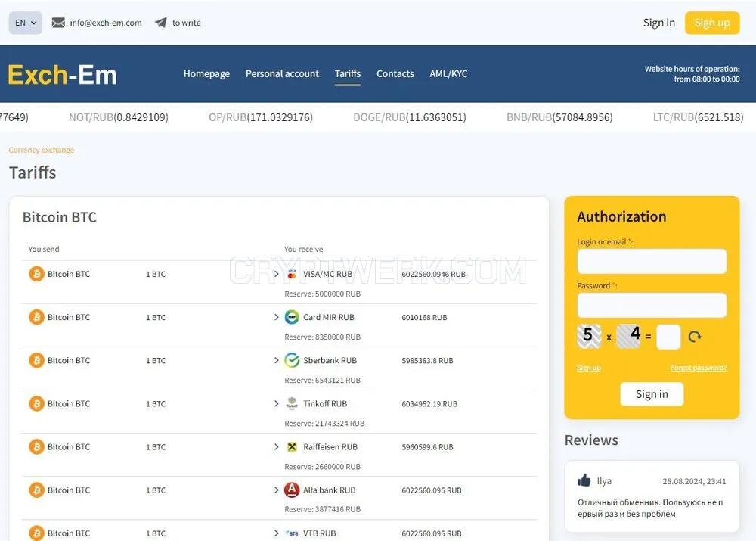Click the chevron before VISA/MC RUB
756x541 pixels.
pos(276,274)
